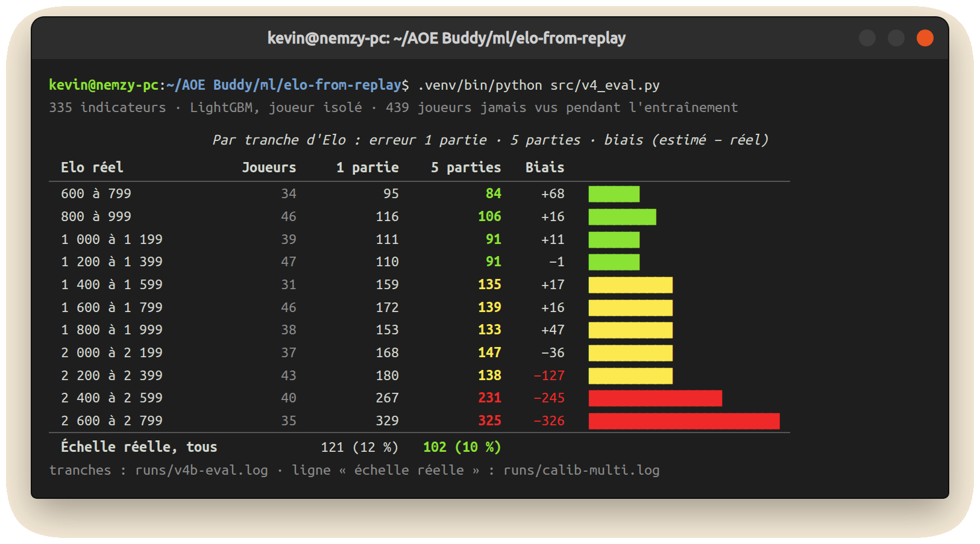Click the yellow bar of the 1 400 à 1 599 row

(630, 285)
